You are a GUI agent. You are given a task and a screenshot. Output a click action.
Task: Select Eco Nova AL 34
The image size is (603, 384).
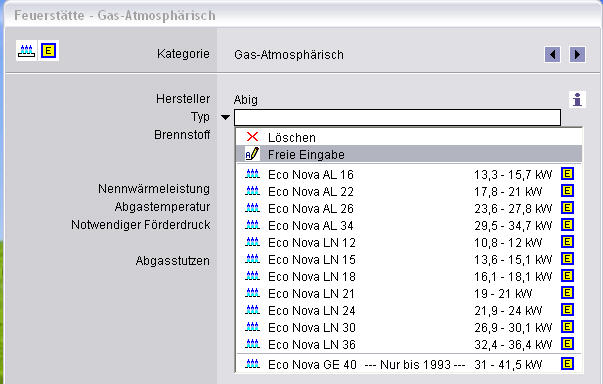tap(409, 225)
